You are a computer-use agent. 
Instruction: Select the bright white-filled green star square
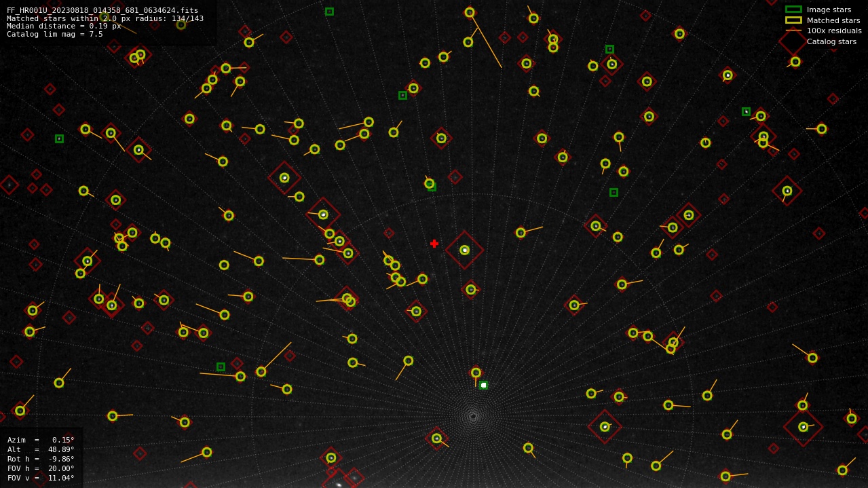(483, 385)
